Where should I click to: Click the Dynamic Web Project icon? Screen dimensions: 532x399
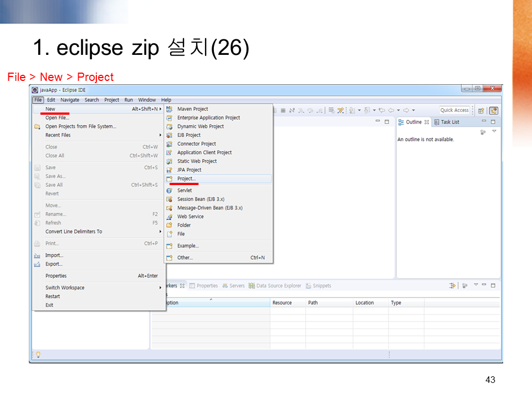(x=170, y=126)
